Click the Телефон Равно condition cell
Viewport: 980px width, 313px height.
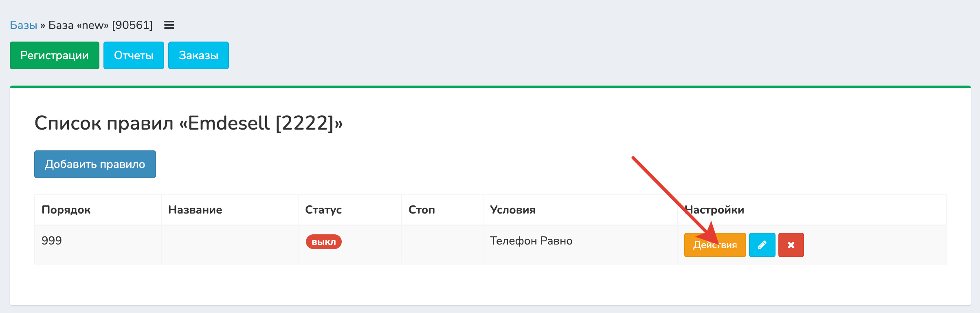pos(531,241)
